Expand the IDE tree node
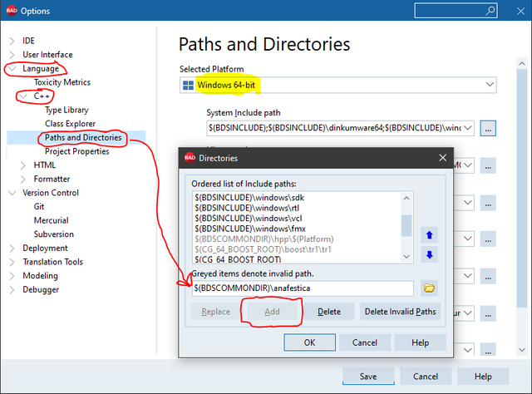This screenshot has height=394, width=532. pos(12,41)
